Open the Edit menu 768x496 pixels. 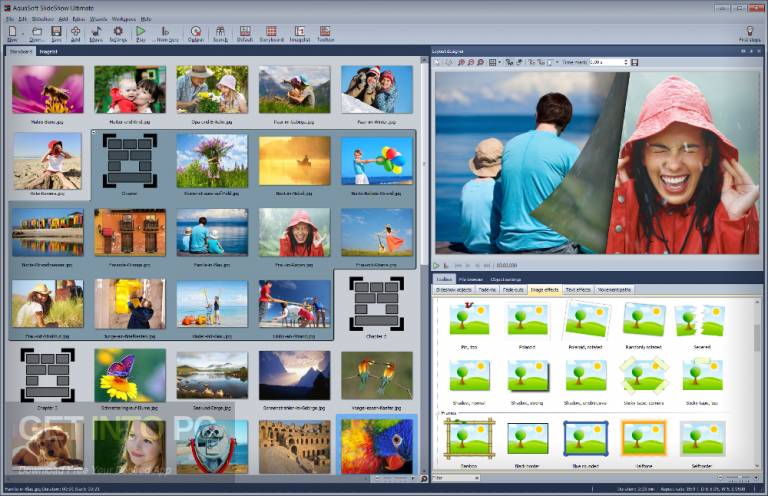pos(23,19)
